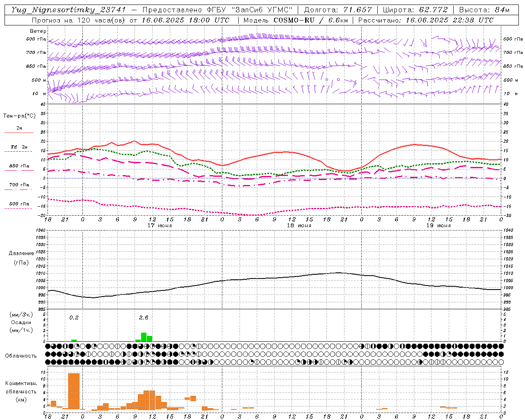The height and width of the screenshot is (420, 525).
Task: Click the longitude value Долгота: 71.657
Action: (x=338, y=10)
